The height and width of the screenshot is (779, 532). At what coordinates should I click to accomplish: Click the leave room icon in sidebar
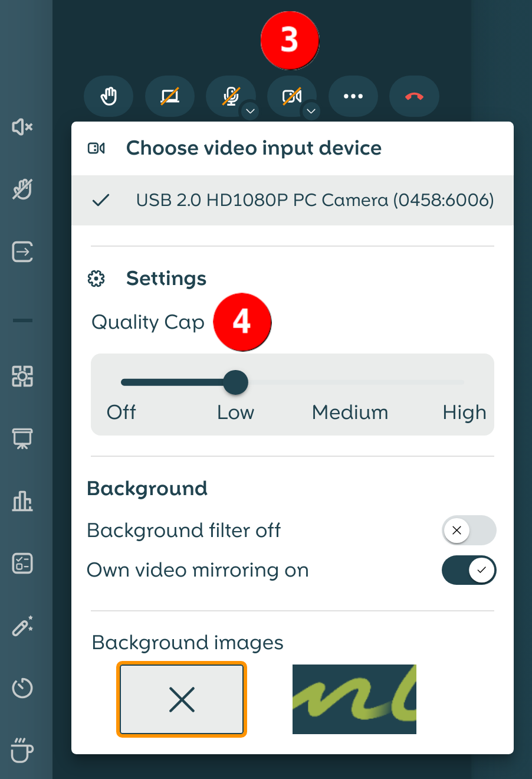point(22,252)
